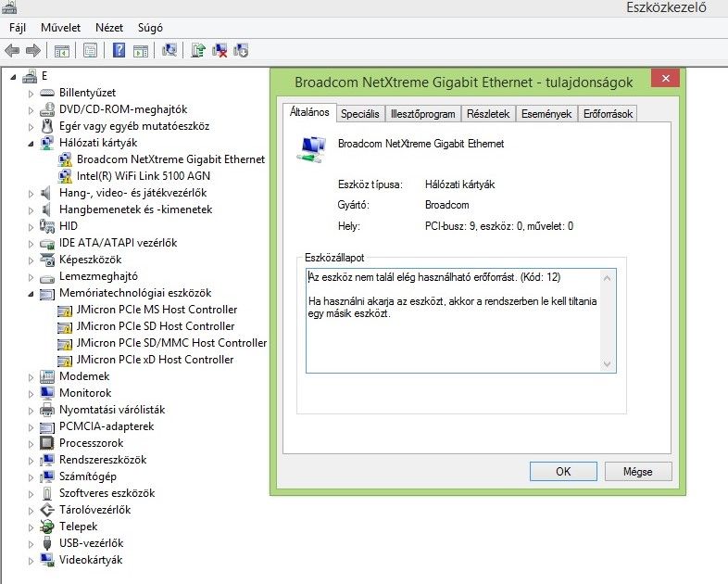The height and width of the screenshot is (584, 728).
Task: Select JMicron PCIe SD/MMC Host Controller
Action: tap(171, 343)
